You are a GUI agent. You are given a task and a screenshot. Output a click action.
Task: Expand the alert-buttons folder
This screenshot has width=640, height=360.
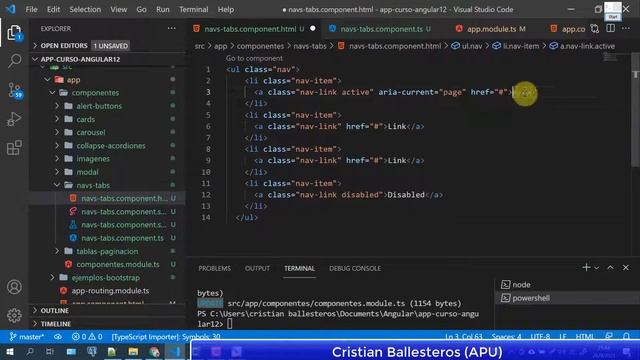(x=57, y=106)
